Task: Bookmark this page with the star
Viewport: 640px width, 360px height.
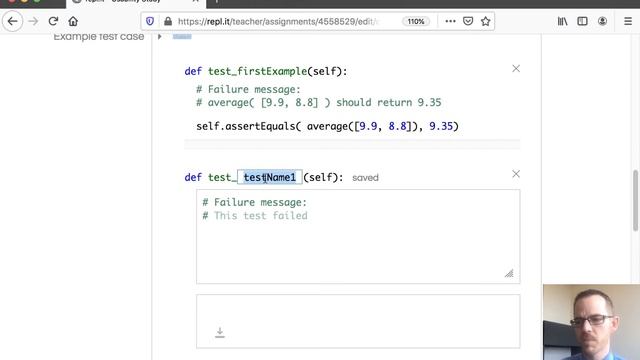Action: point(485,21)
